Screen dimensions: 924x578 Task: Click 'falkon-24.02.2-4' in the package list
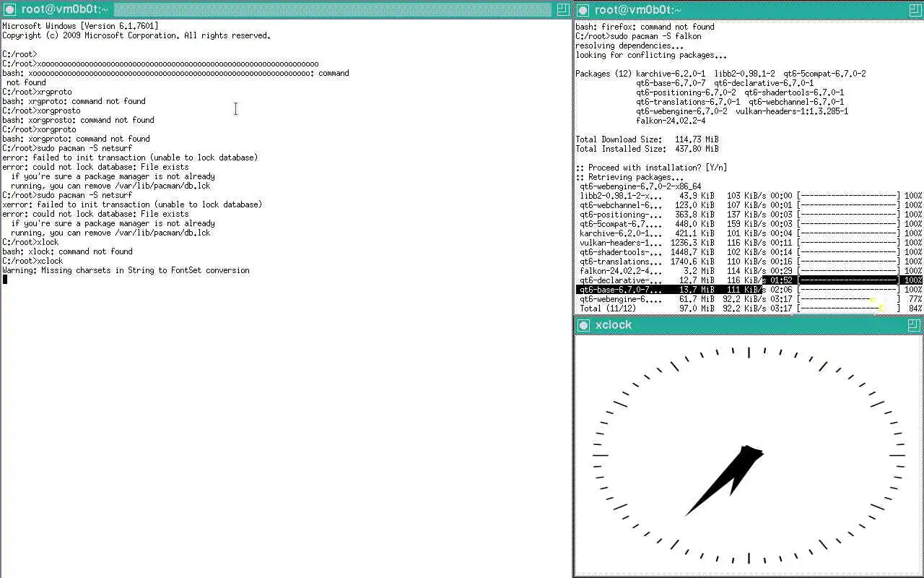pos(671,121)
